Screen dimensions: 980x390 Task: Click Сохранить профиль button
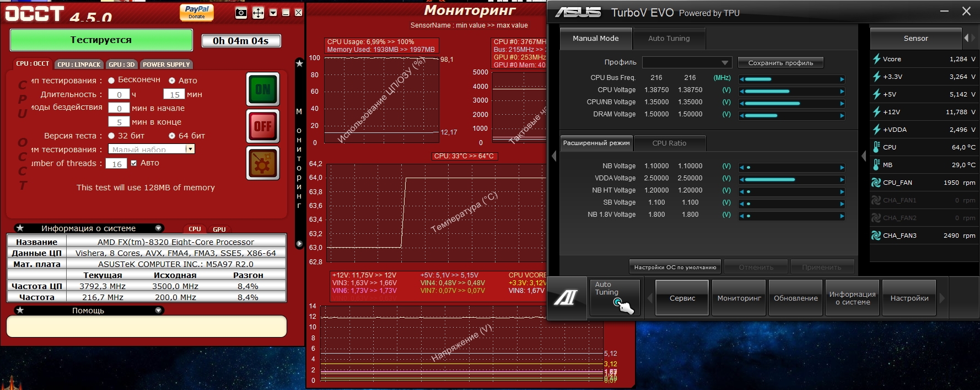pos(780,63)
